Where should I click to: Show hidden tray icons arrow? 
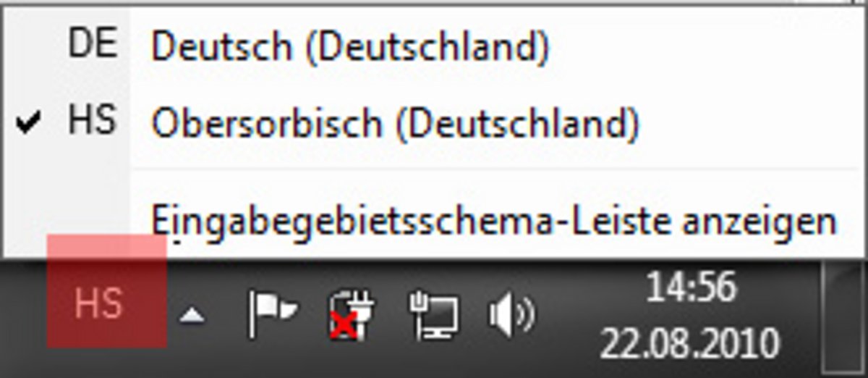tap(192, 315)
